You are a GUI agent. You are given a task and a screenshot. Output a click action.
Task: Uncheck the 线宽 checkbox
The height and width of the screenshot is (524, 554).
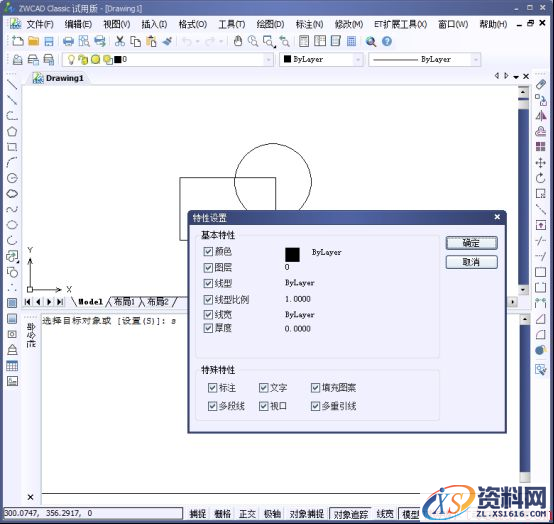tap(208, 314)
